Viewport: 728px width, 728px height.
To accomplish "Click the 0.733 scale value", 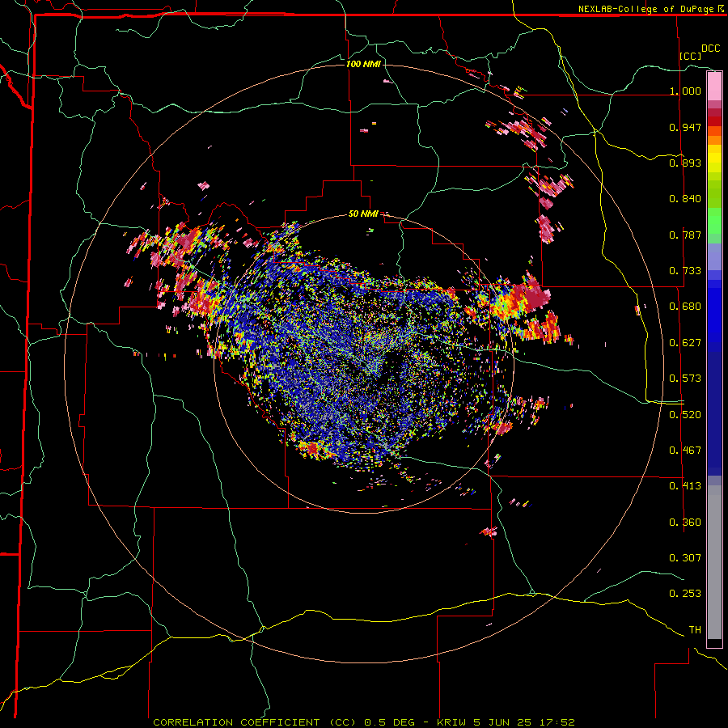I will 685,271.
